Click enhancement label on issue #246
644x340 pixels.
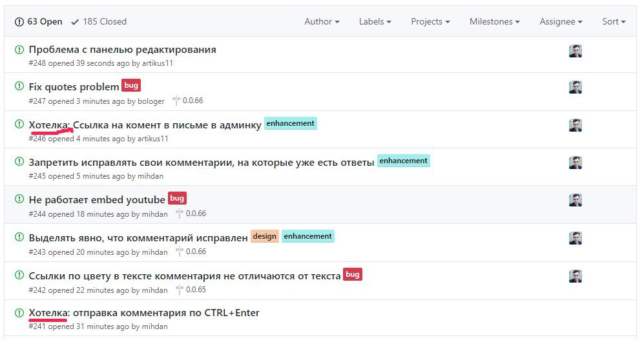coord(291,123)
